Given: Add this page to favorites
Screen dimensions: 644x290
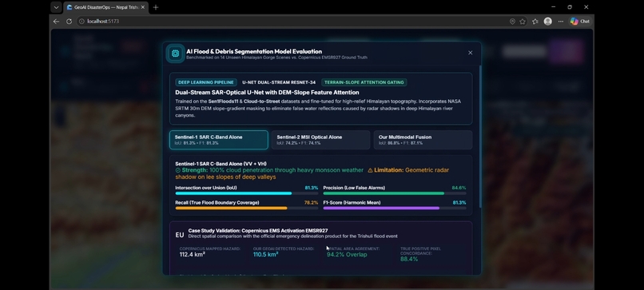Looking at the screenshot, I should tap(523, 22).
